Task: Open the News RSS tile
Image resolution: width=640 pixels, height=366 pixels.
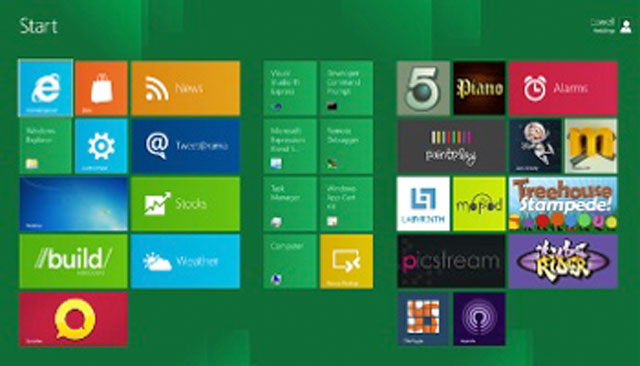Action: [x=186, y=88]
